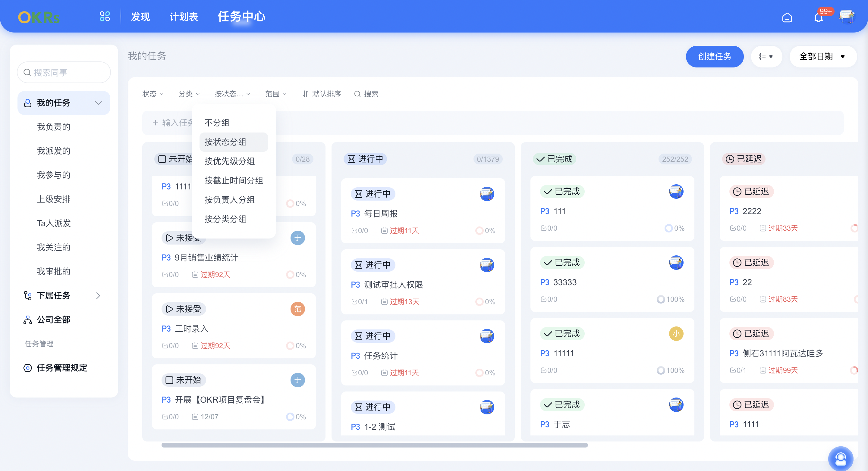Click the 任务管理规定 settings icon
This screenshot has height=471, width=868.
pyautogui.click(x=28, y=368)
